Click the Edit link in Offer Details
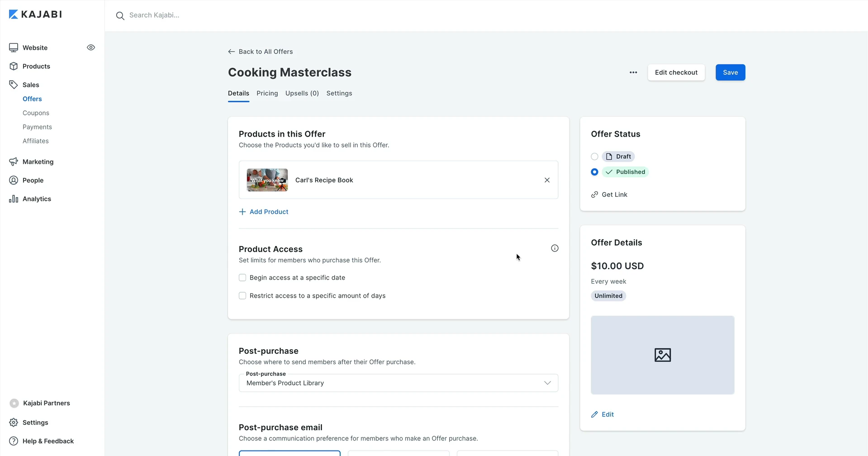Image resolution: width=868 pixels, height=456 pixels. [607, 414]
